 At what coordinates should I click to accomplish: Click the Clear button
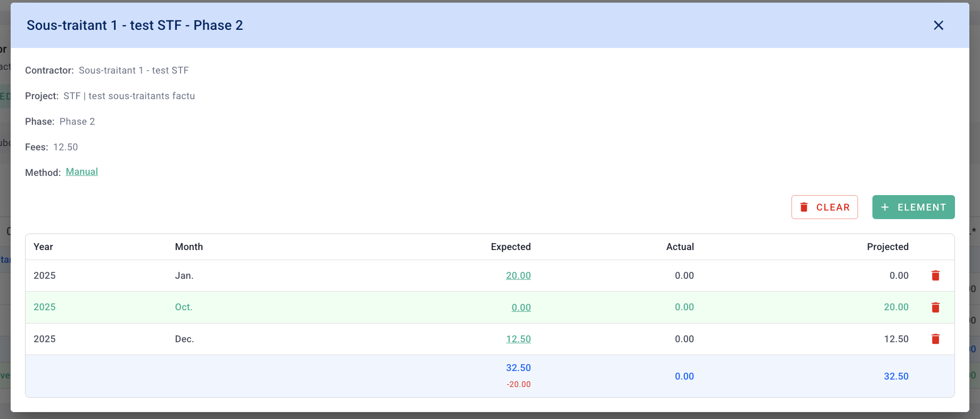click(824, 207)
